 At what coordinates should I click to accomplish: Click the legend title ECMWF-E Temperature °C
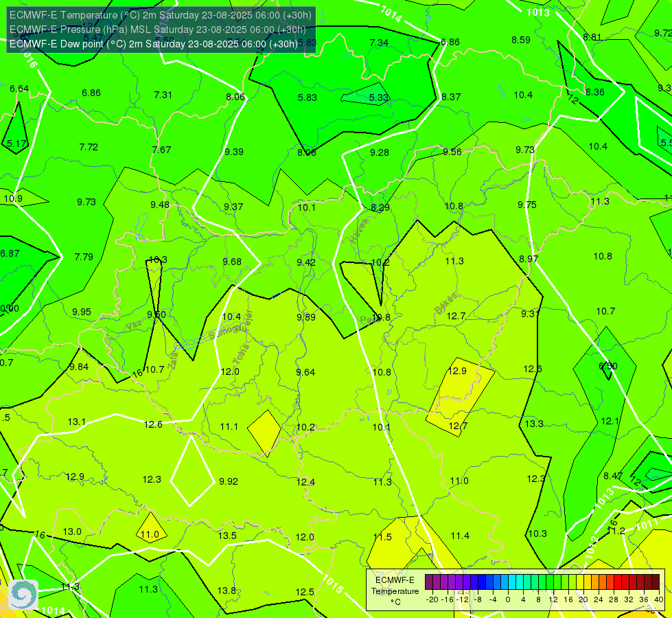pyautogui.click(x=395, y=591)
